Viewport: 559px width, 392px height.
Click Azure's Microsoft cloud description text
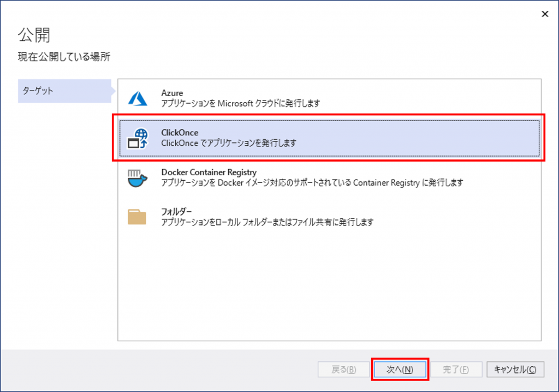pos(240,103)
